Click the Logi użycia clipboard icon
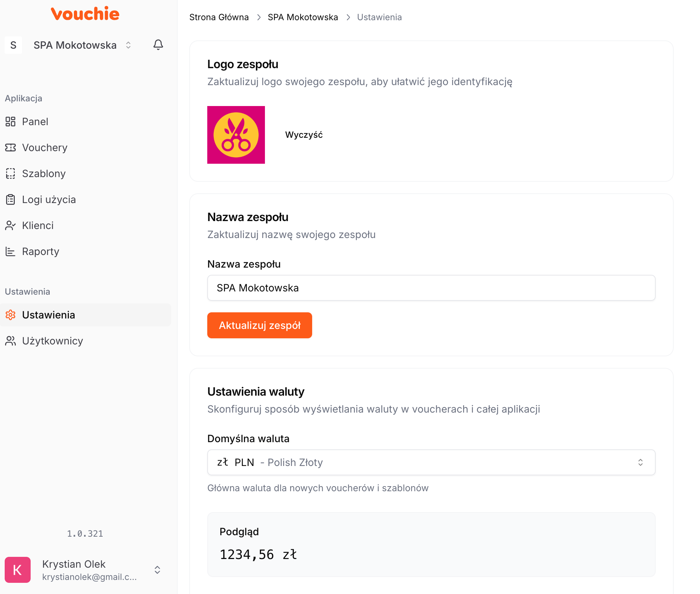The width and height of the screenshot is (700, 594). click(x=10, y=199)
